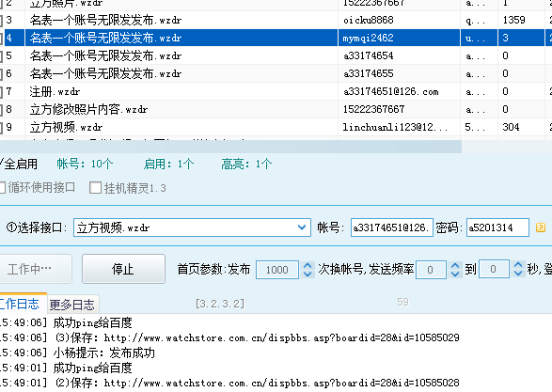Click the 帐号: 10个 status text

(85, 164)
